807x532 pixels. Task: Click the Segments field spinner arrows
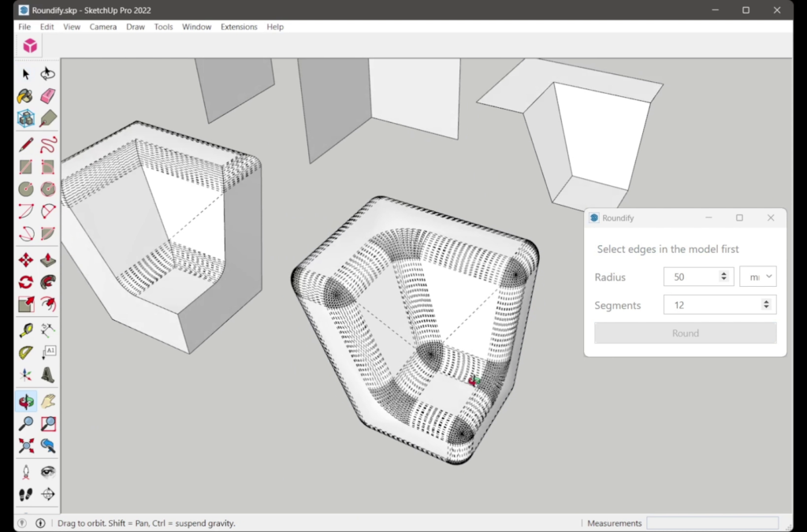[766, 305]
